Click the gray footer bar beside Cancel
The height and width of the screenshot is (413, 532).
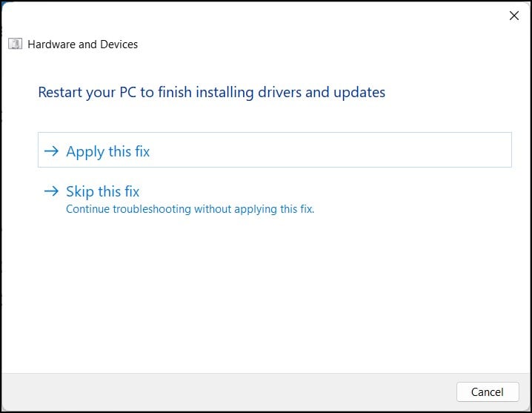pos(227,391)
